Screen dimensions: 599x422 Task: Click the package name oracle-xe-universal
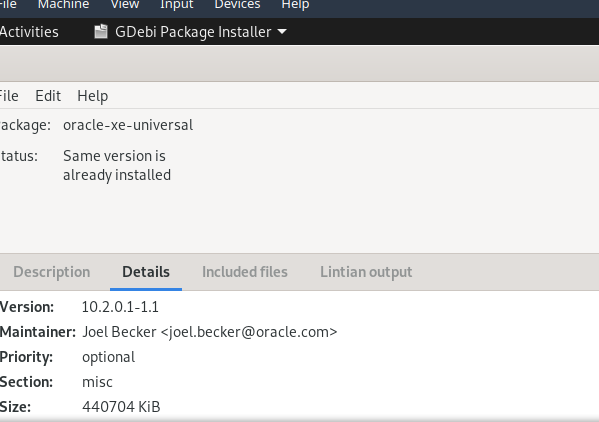click(x=128, y=125)
